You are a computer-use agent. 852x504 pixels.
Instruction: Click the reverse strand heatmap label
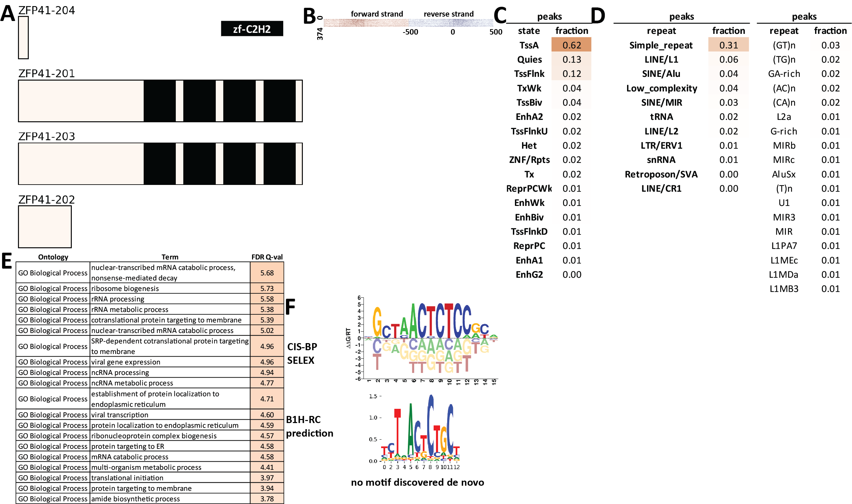point(448,14)
